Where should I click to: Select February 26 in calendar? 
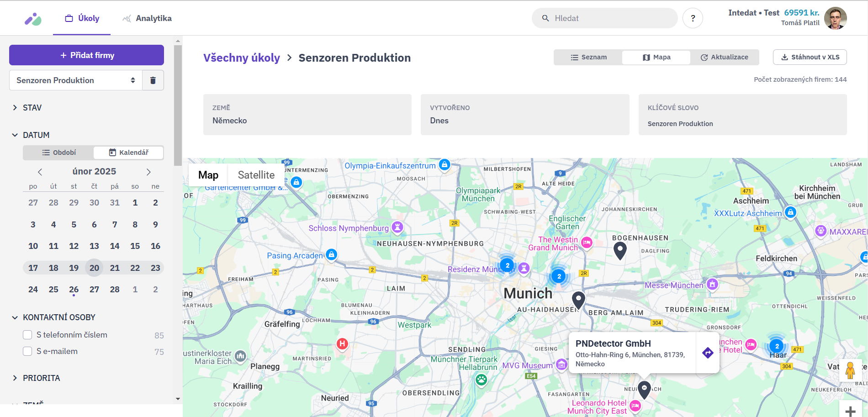coord(74,290)
